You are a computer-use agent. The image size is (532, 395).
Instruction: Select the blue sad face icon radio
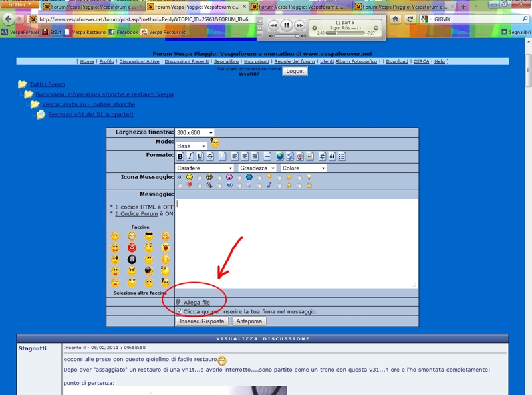point(239,177)
